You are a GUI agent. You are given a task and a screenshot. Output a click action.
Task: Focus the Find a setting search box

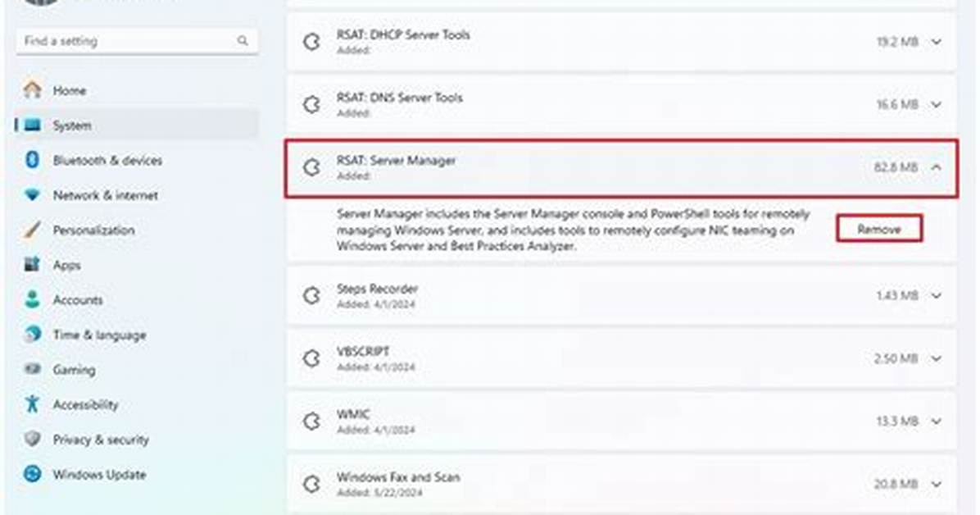tap(137, 41)
